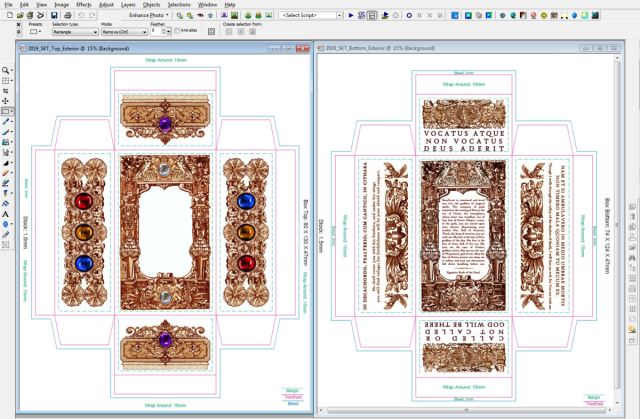Image resolution: width=640 pixels, height=419 pixels.
Task: Click the New document icon
Action: coord(8,16)
